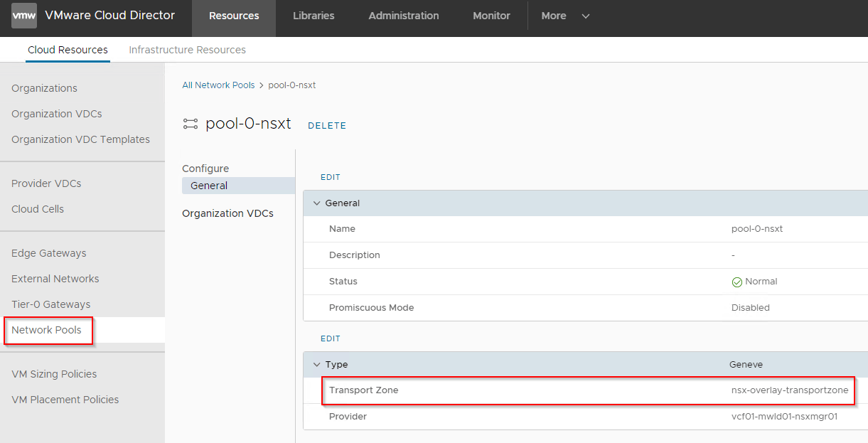Open the Resources top menu

234,16
